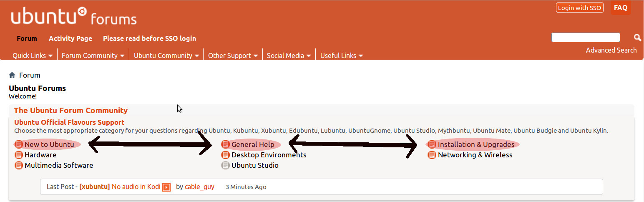Click the go-to-last-post arrow icon
This screenshot has height=202, width=644.
point(166,187)
